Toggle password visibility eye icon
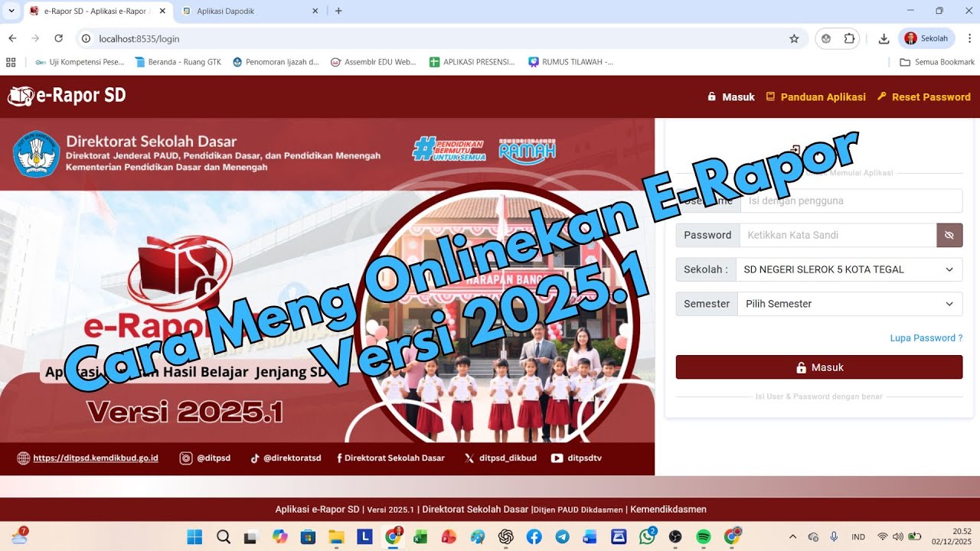The height and width of the screenshot is (551, 980). [x=949, y=235]
